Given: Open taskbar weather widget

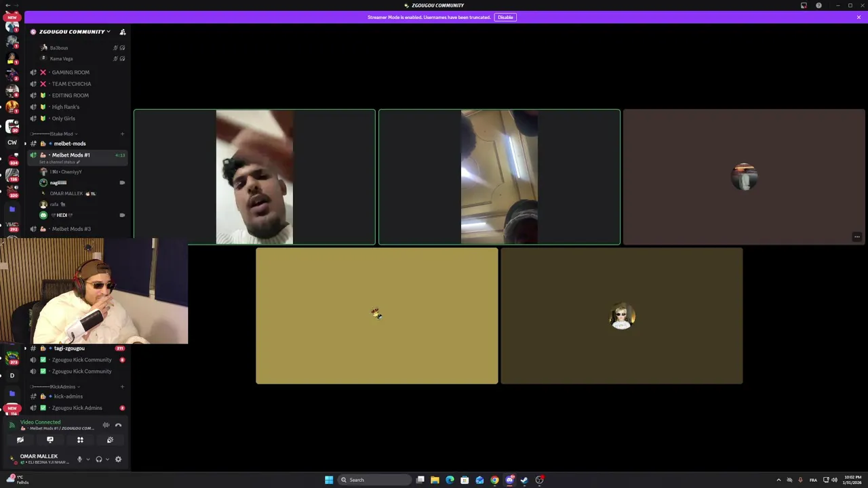Looking at the screenshot, I should [x=17, y=479].
